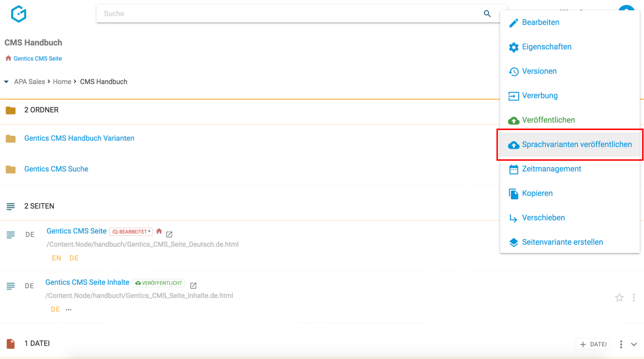This screenshot has height=359, width=644.
Task: Click the BEARBEITET status badge
Action: [131, 232]
